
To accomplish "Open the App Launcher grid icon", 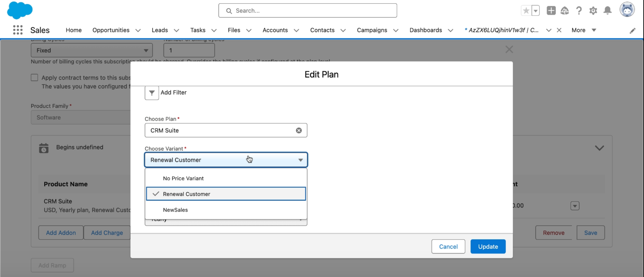I will [18, 30].
